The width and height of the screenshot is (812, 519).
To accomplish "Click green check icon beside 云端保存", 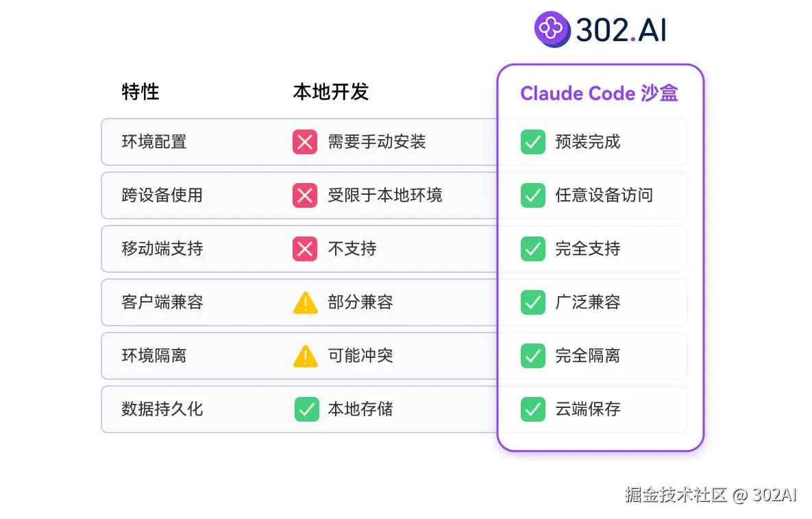I will pyautogui.click(x=532, y=409).
